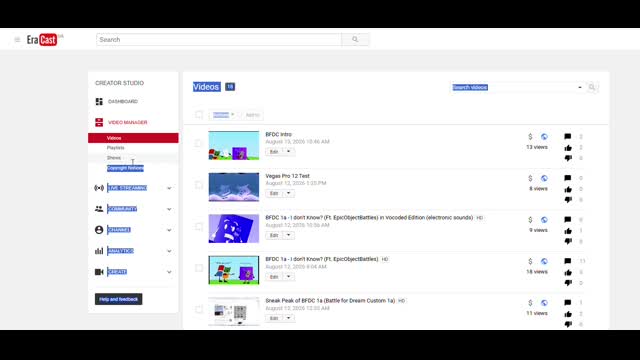This screenshot has width=640, height=360.
Task: Expand the Create section chevron
Action: (169, 272)
